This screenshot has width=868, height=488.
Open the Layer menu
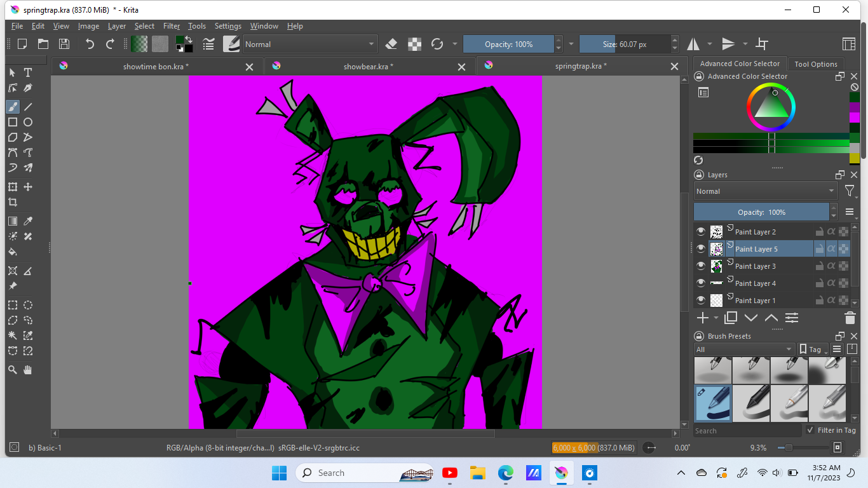117,26
